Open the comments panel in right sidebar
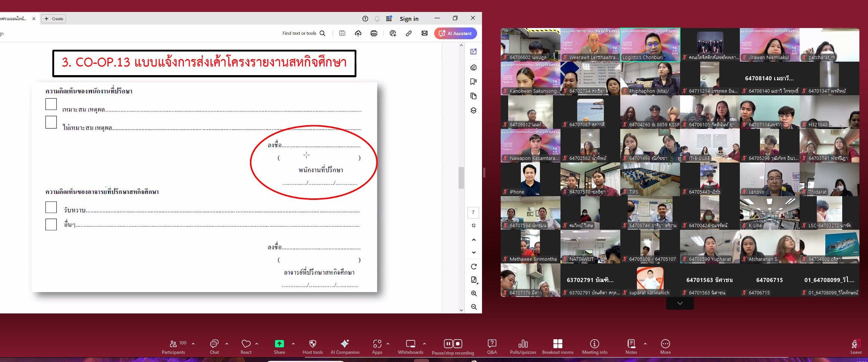The image size is (868, 362). 473,68
